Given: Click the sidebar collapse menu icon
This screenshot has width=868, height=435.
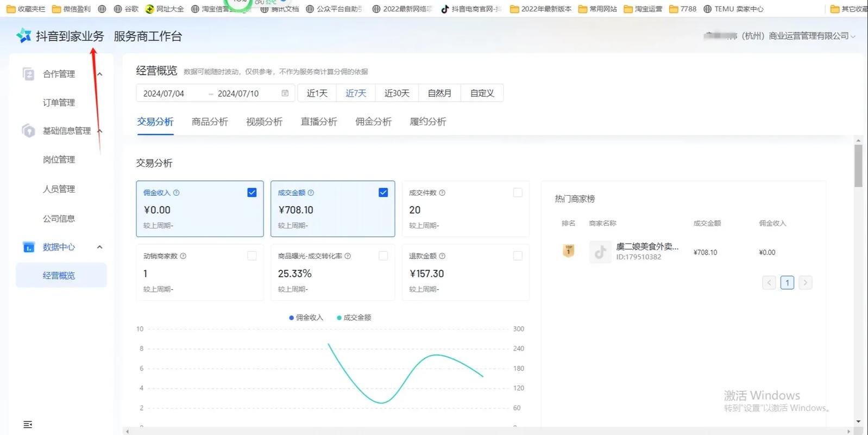Looking at the screenshot, I should [x=28, y=424].
